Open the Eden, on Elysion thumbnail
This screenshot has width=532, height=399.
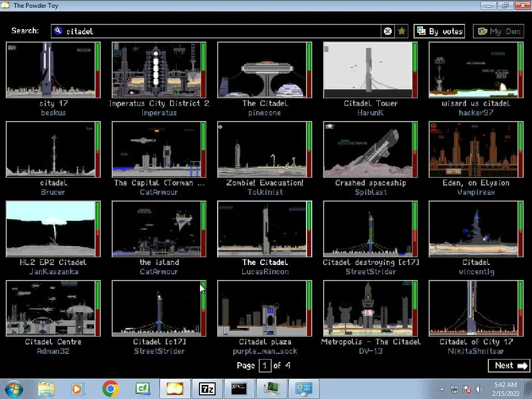pos(474,149)
